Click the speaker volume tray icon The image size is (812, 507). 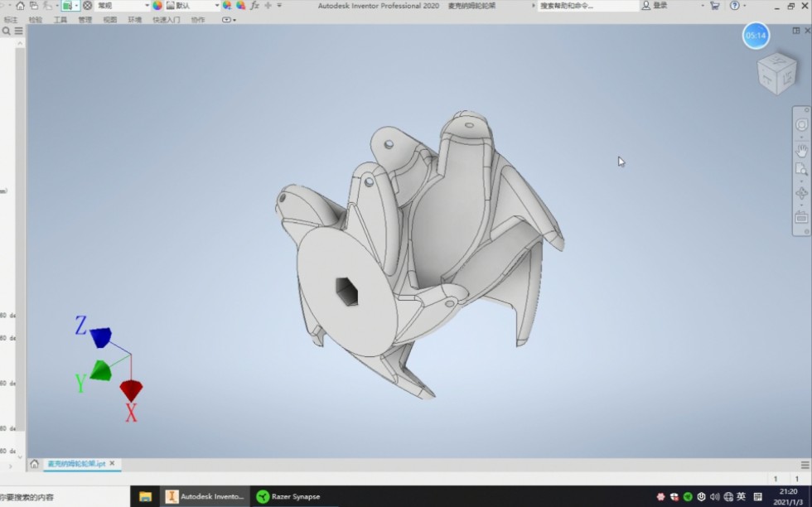[714, 496]
